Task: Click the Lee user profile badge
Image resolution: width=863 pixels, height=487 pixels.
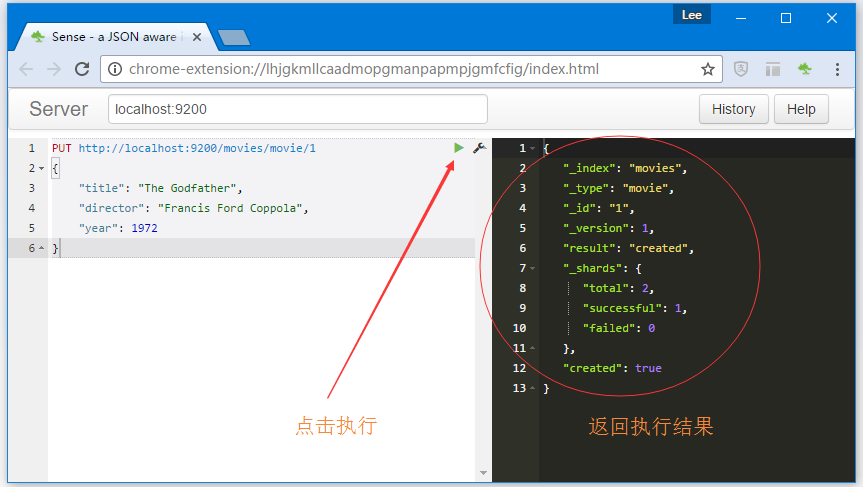Action: click(x=692, y=15)
